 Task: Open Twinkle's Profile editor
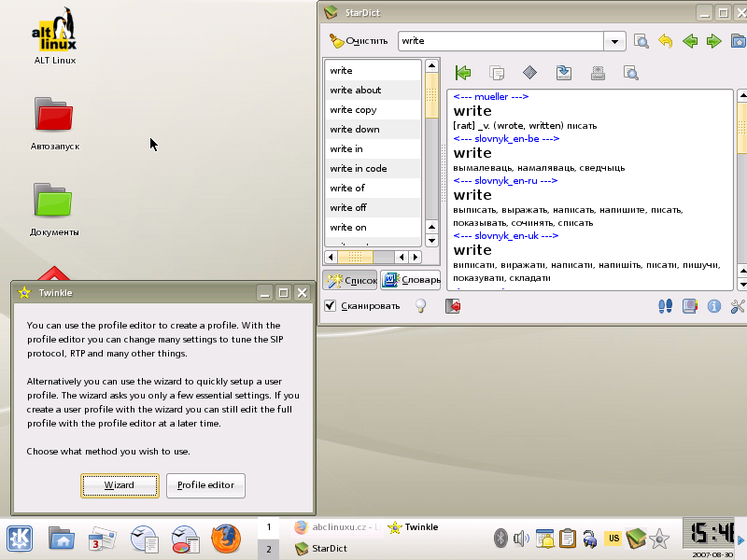(205, 485)
